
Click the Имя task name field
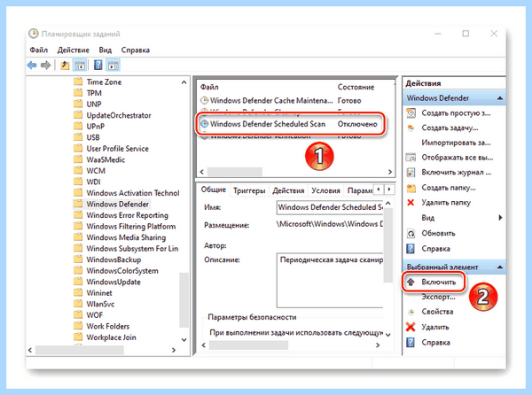point(331,207)
